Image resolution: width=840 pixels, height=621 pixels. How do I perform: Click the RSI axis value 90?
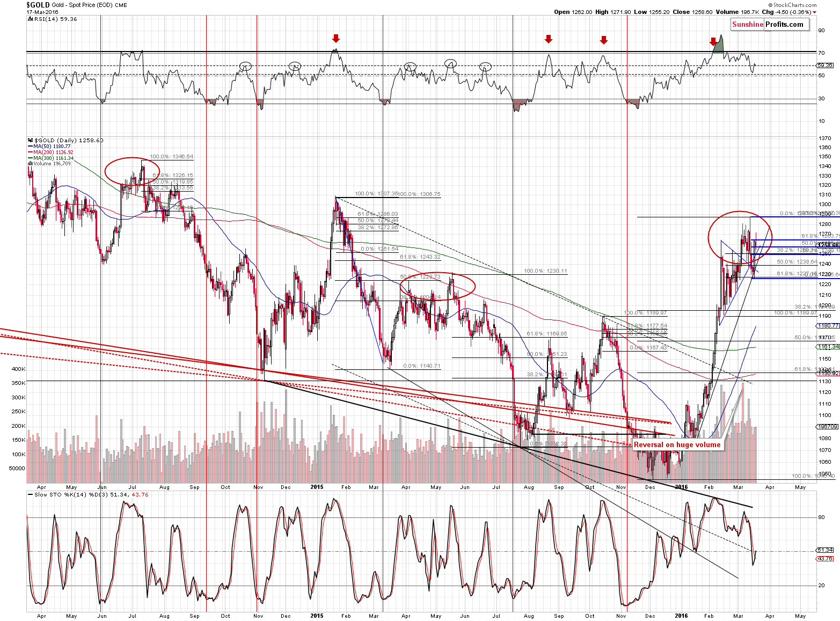click(821, 31)
